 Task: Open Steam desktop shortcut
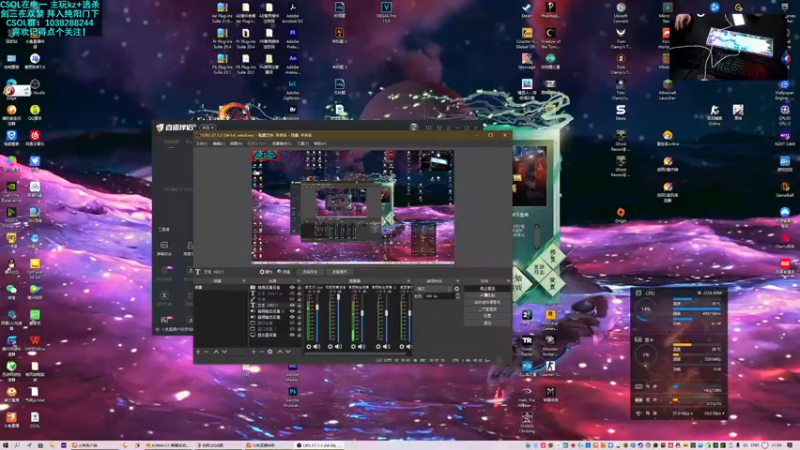coord(527,10)
